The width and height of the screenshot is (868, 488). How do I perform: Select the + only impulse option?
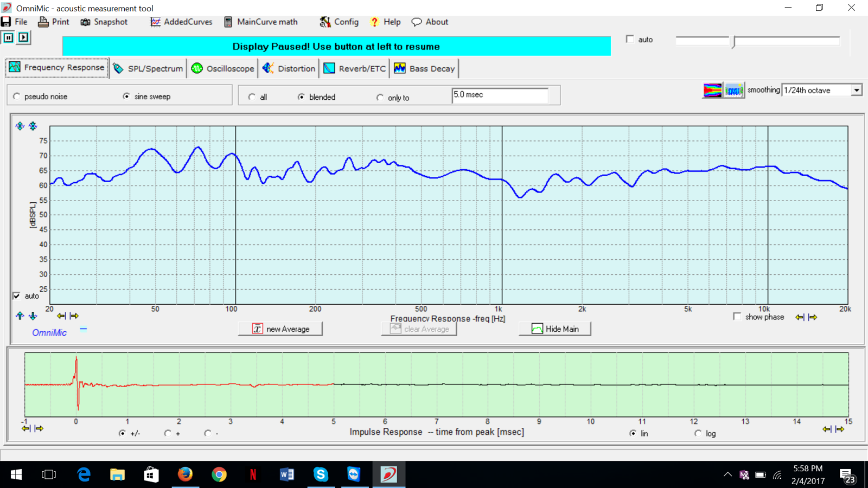(x=168, y=433)
